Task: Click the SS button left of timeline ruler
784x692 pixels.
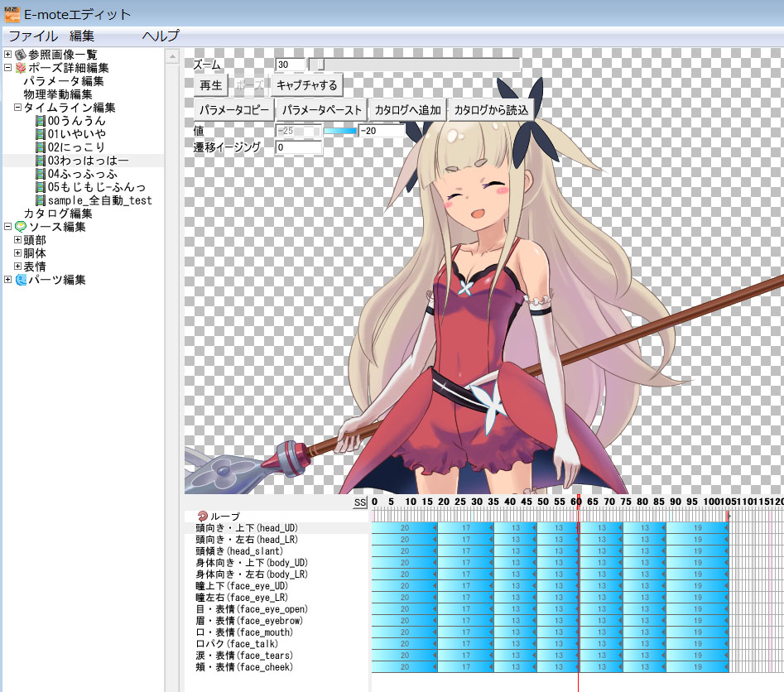Action: (360, 502)
